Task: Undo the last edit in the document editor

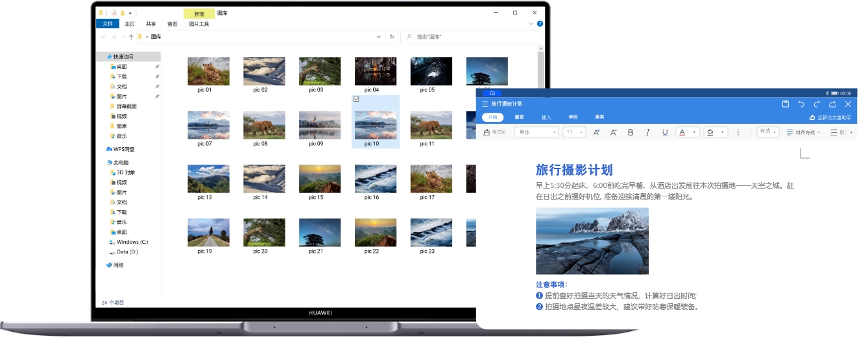Action: click(x=801, y=104)
